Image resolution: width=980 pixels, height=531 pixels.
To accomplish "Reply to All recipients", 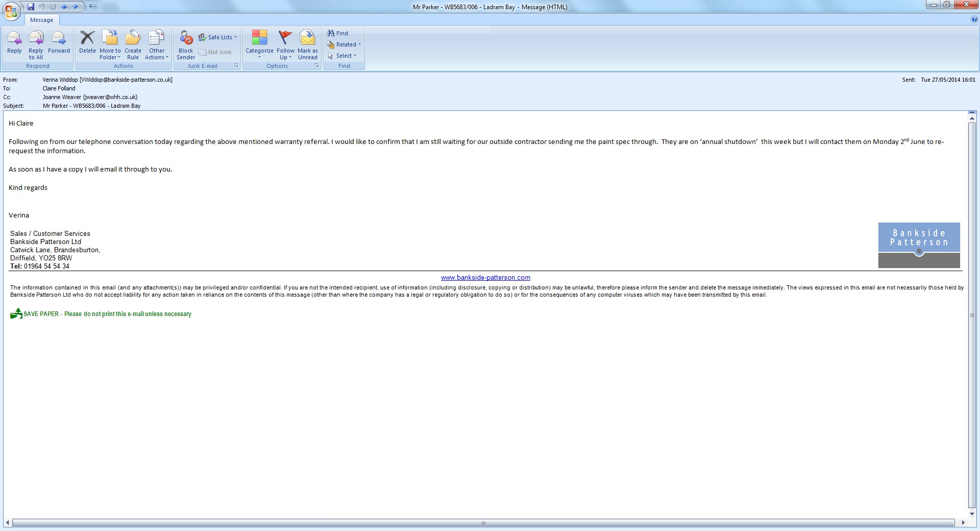I will pyautogui.click(x=36, y=45).
